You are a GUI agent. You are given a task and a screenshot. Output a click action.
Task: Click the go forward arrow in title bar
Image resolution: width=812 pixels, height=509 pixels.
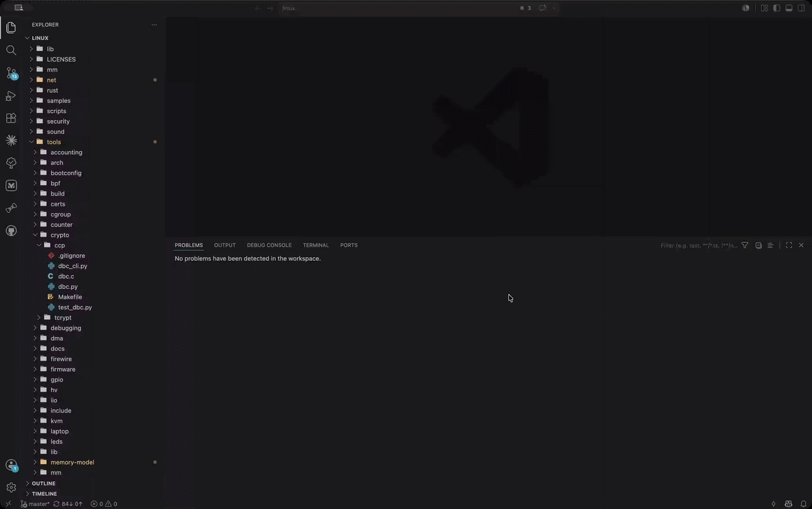270,8
